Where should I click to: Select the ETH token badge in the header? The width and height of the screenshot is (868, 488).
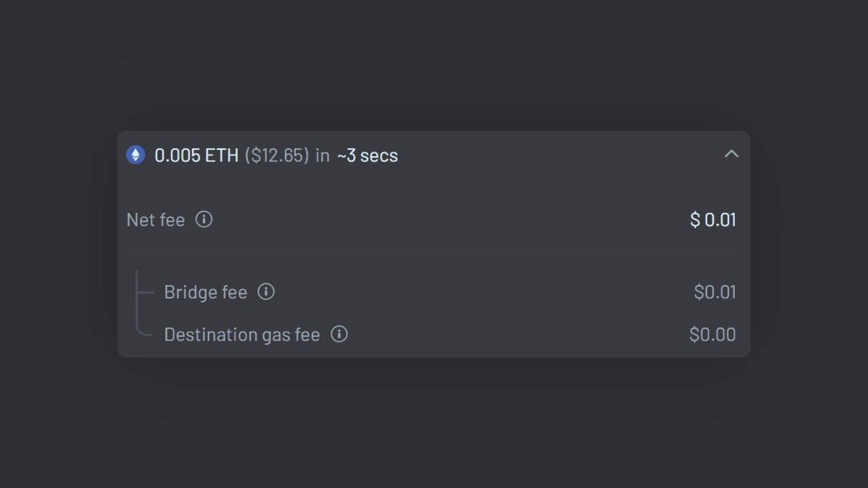[x=135, y=154]
